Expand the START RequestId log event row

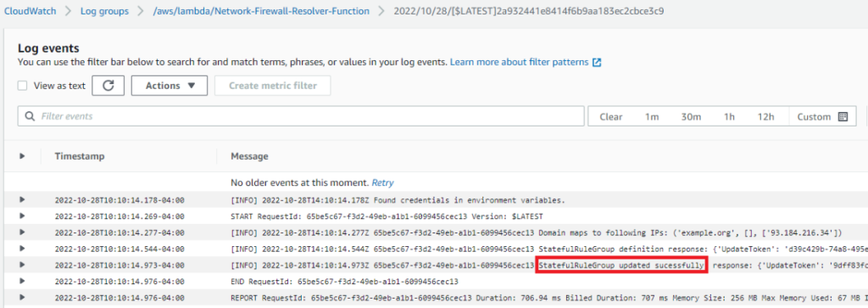pyautogui.click(x=22, y=216)
